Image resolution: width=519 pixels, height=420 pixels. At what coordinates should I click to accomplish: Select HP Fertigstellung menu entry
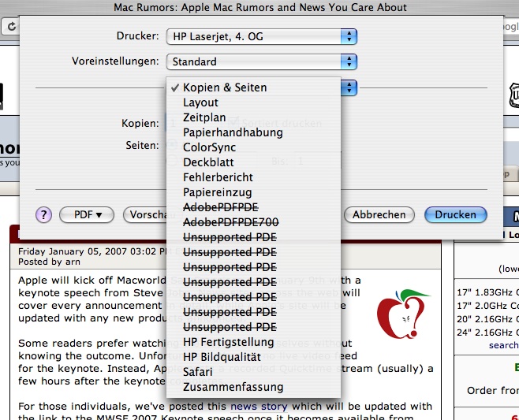click(253, 342)
